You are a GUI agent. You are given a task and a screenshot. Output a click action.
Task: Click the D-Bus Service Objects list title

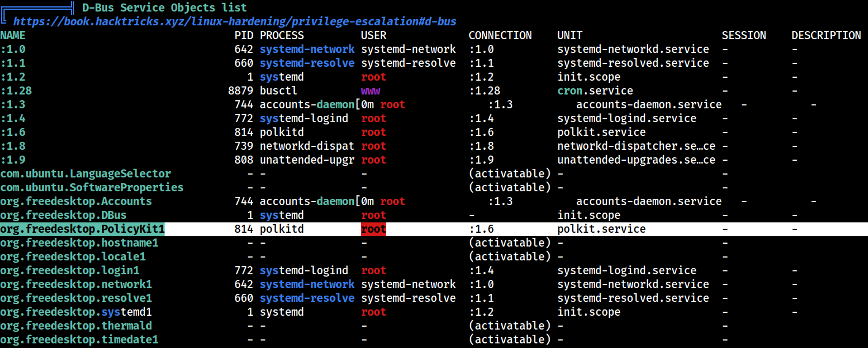(x=165, y=7)
